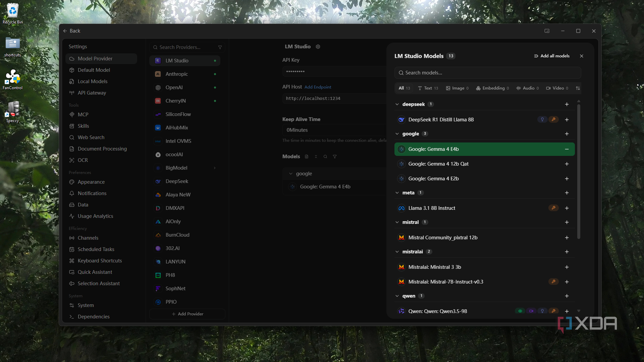Add Mistralai: Ministral 3 3b with plus
The width and height of the screenshot is (644, 362).
(x=567, y=267)
